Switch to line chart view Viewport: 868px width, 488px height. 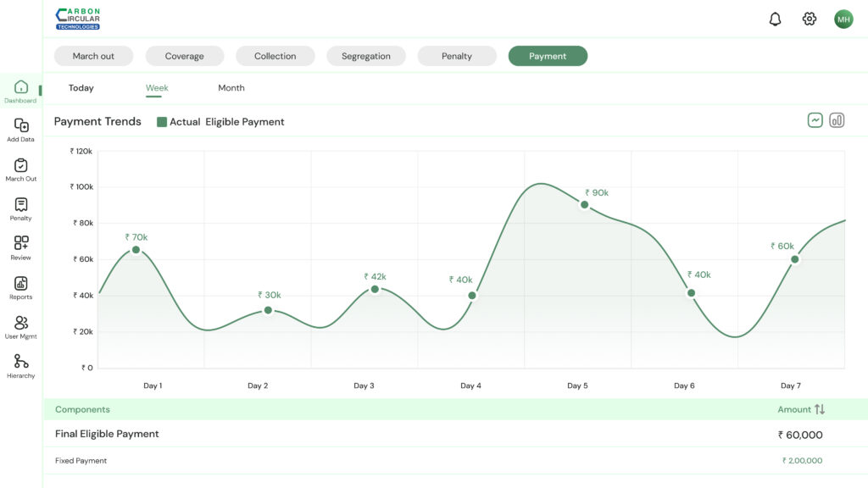coord(815,120)
